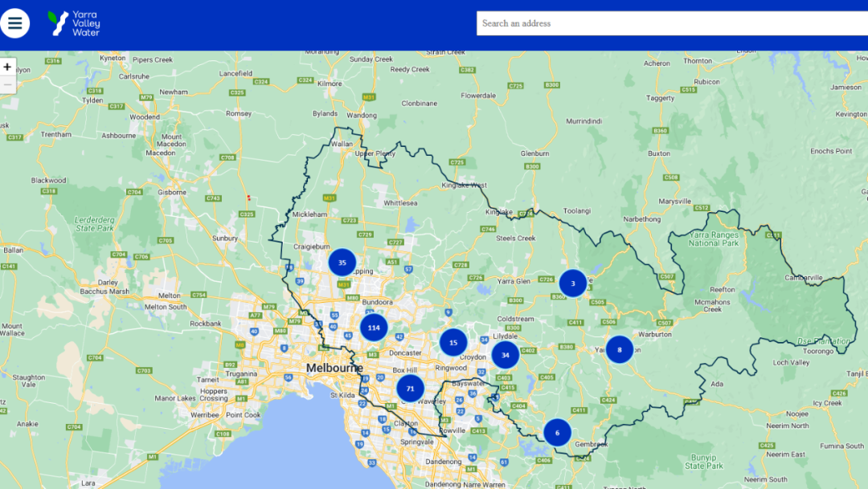The height and width of the screenshot is (489, 868).
Task: Open the cluster marker showing 6
Action: tap(557, 433)
